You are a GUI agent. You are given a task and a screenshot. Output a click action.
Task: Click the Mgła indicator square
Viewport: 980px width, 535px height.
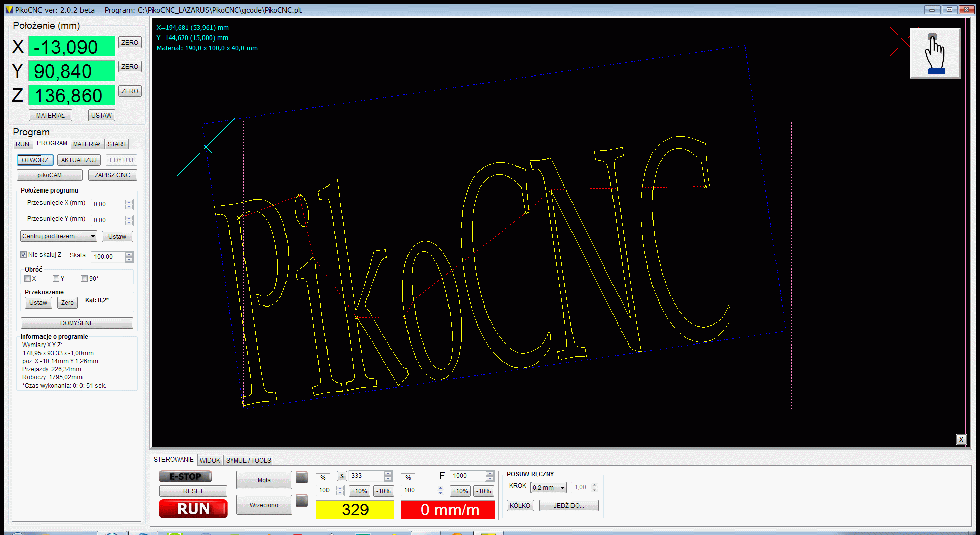click(x=302, y=477)
